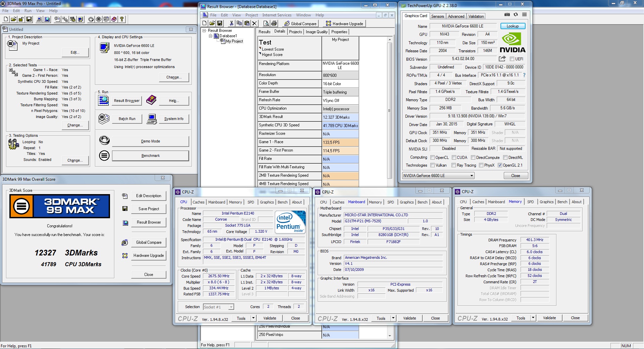Click Save Project floppy icon in score dialog

coord(125,209)
